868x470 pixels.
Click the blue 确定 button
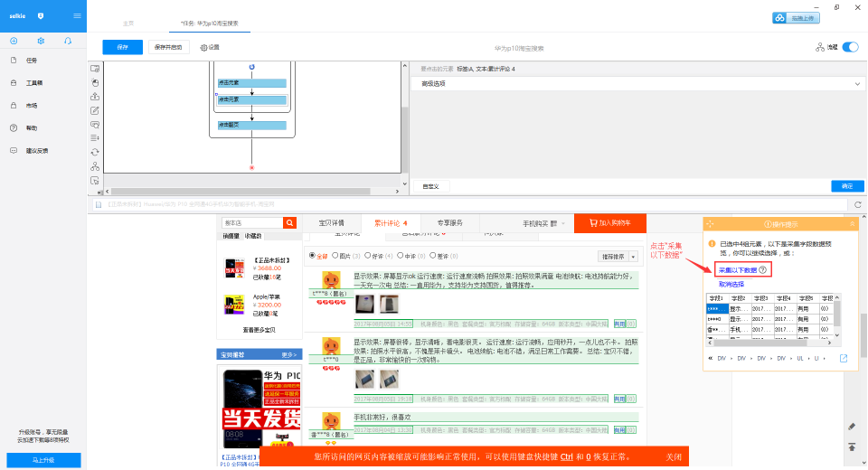847,186
